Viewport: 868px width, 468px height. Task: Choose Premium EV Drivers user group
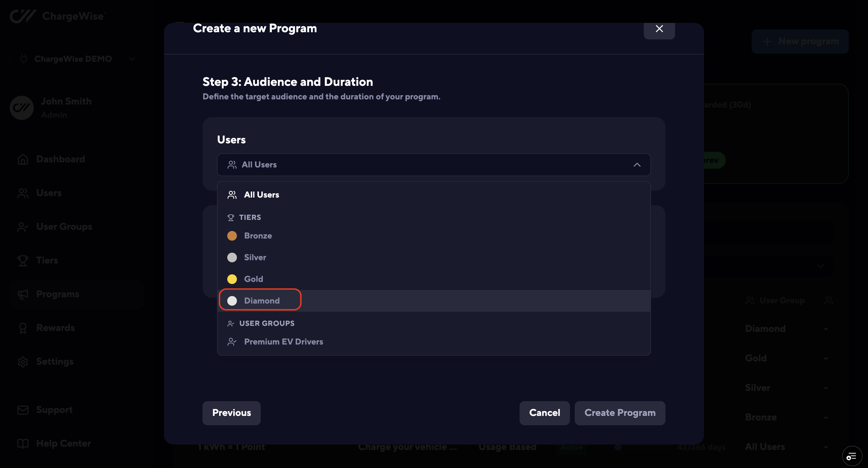coord(283,342)
